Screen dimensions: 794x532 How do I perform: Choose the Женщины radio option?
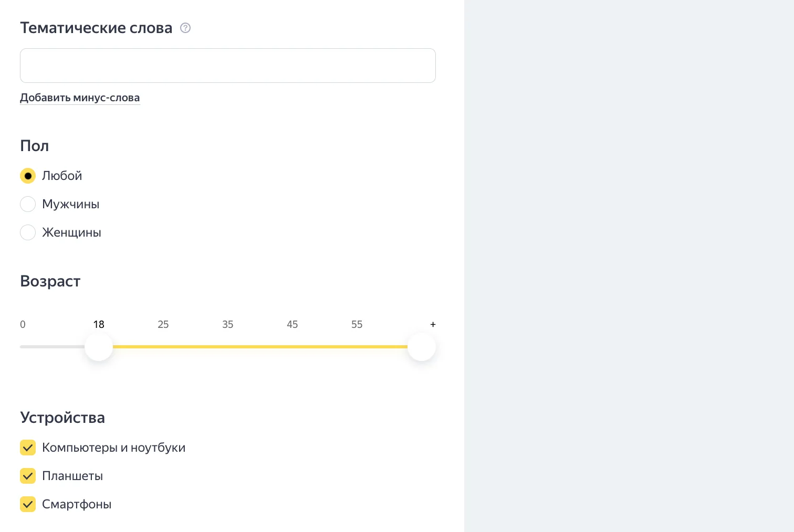click(28, 232)
